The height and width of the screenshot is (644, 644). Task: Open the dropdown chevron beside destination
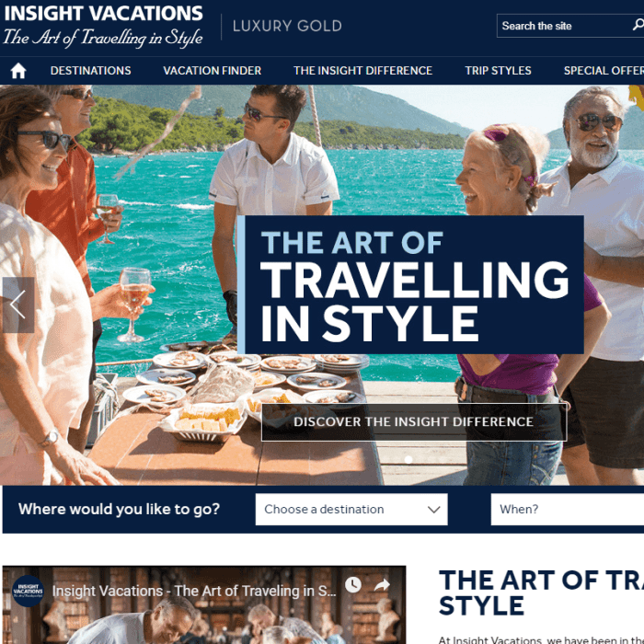pyautogui.click(x=433, y=510)
